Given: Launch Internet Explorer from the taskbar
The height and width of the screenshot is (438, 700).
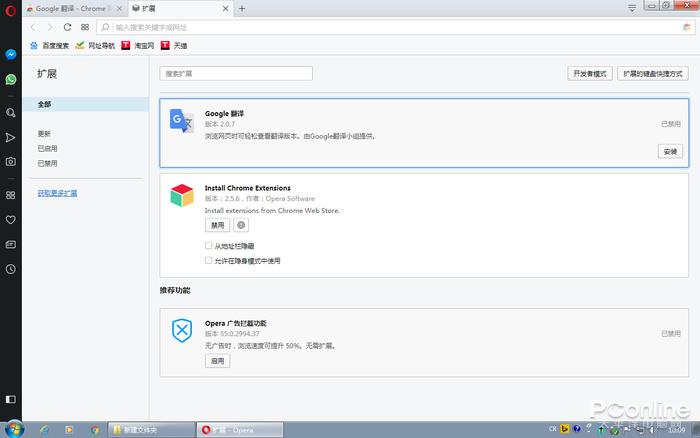Looking at the screenshot, I should pyautogui.click(x=44, y=430).
